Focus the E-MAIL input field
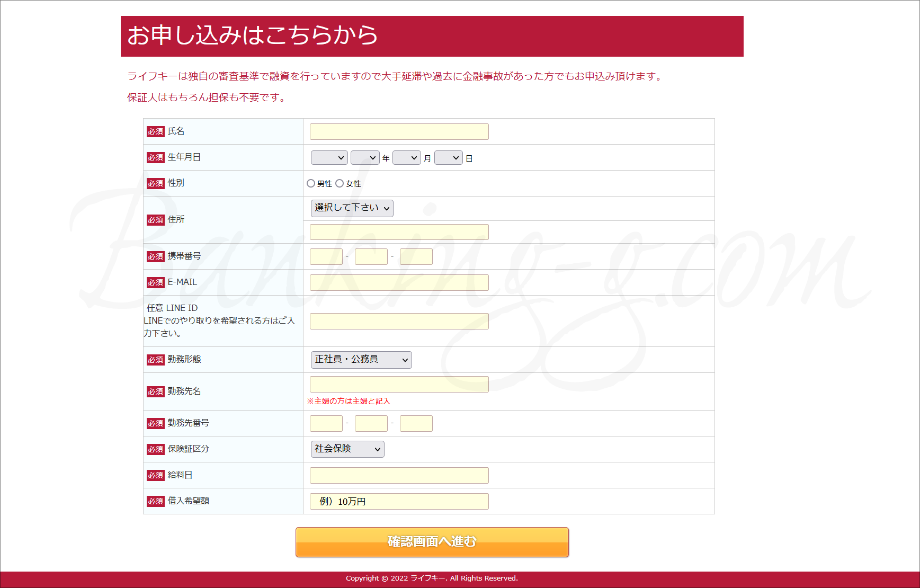 click(x=399, y=283)
